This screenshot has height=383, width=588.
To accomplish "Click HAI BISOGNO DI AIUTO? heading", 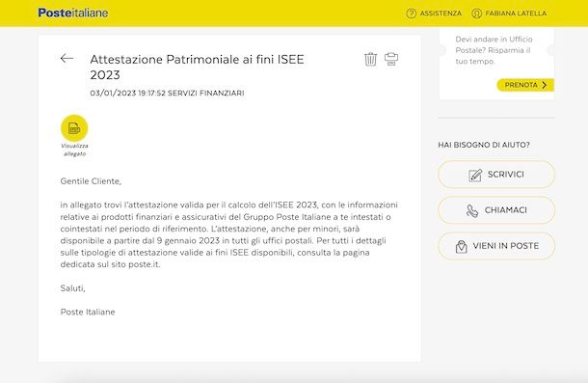I will pyautogui.click(x=484, y=145).
